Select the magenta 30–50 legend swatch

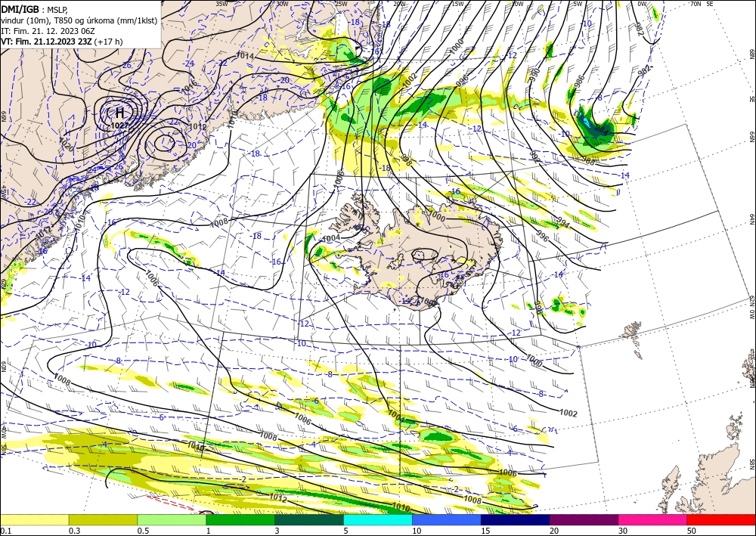point(652,519)
